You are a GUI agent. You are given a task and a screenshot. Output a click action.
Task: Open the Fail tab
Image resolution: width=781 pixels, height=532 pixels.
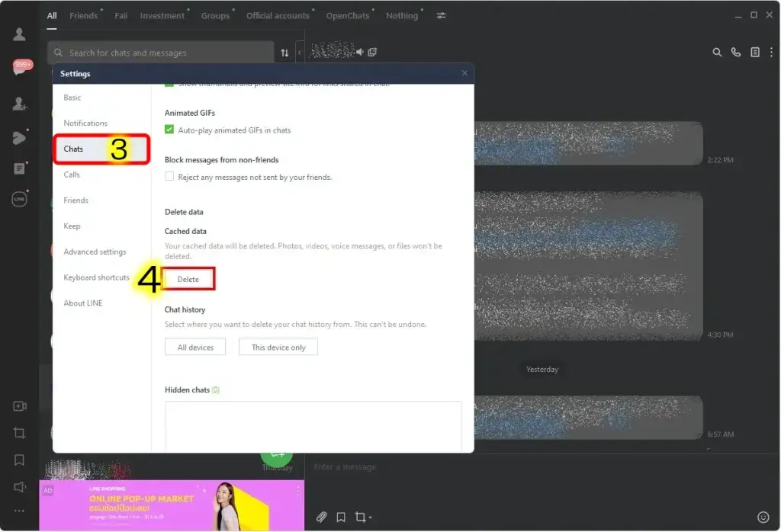[x=121, y=15]
